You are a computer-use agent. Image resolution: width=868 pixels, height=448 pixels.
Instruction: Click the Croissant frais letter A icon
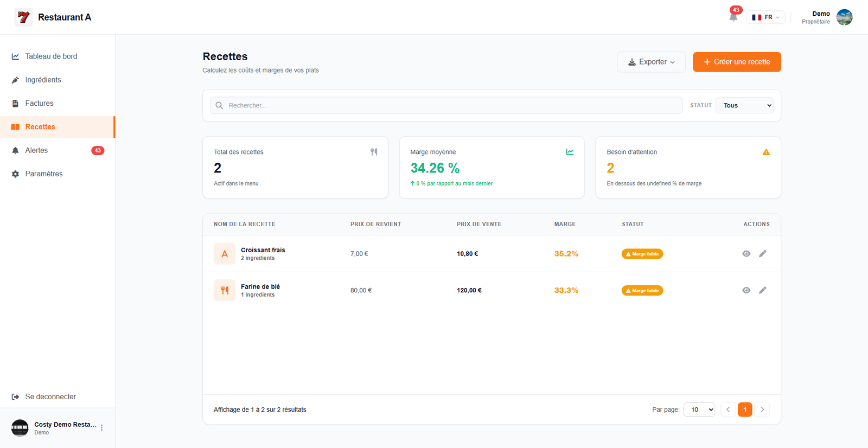coord(225,254)
